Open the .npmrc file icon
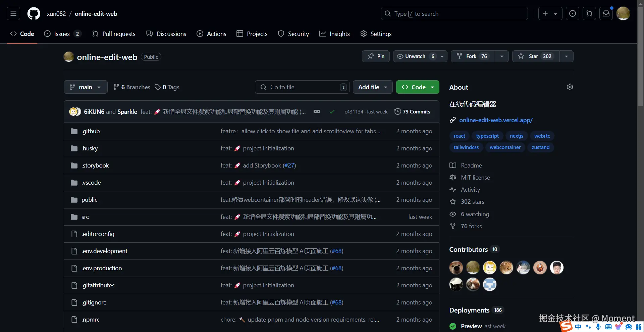Screen dimensions: 644x332 coord(74,320)
